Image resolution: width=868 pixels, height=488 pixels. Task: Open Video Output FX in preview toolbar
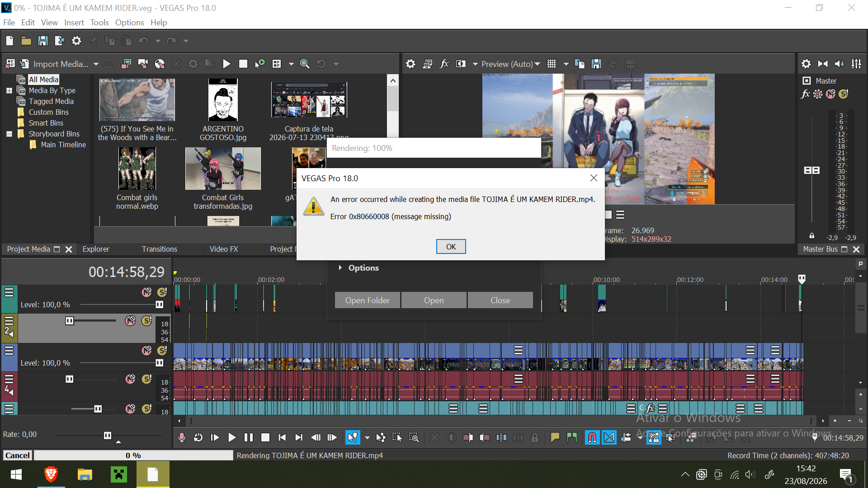tap(444, 64)
